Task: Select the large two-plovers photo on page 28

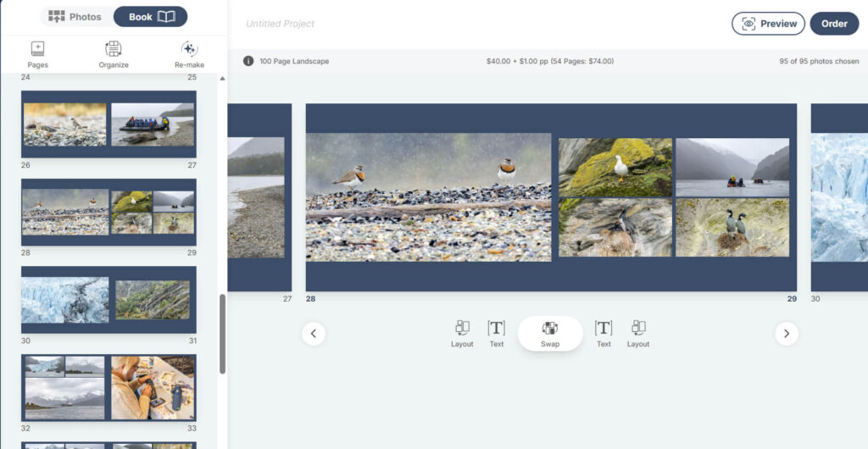Action: pos(428,197)
